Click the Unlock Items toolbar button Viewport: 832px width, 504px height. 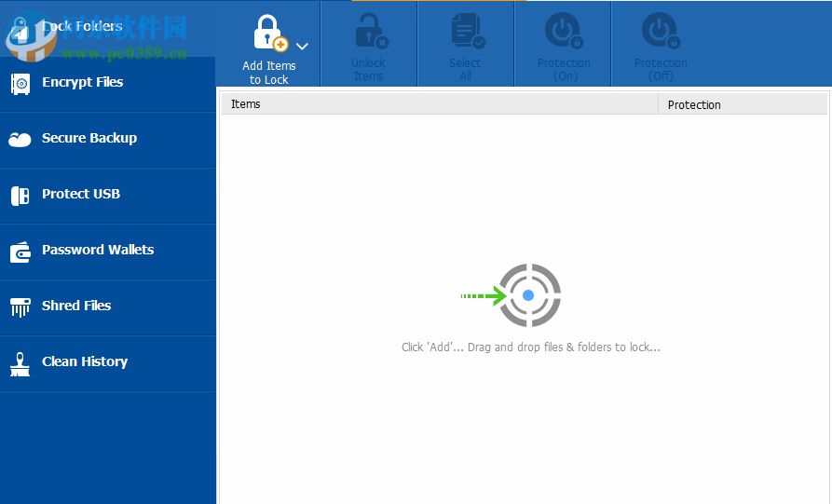[x=369, y=44]
